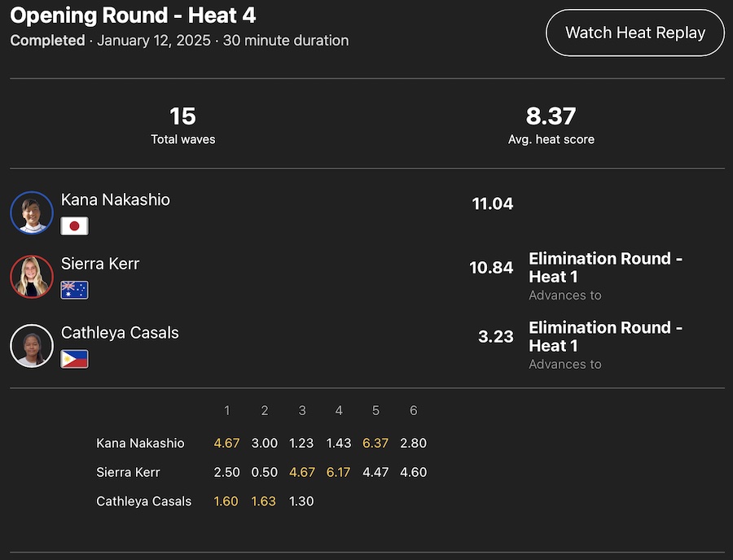Open Sierra Kerr's athlete name link
This screenshot has height=560, width=733.
(100, 264)
